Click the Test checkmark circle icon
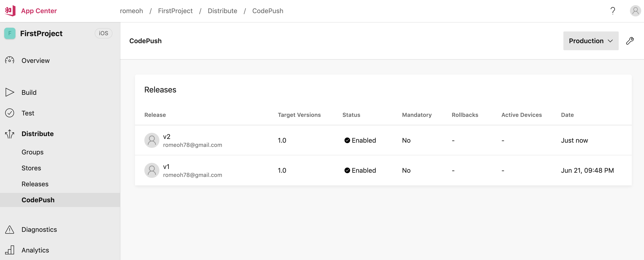644x260 pixels. [10, 113]
